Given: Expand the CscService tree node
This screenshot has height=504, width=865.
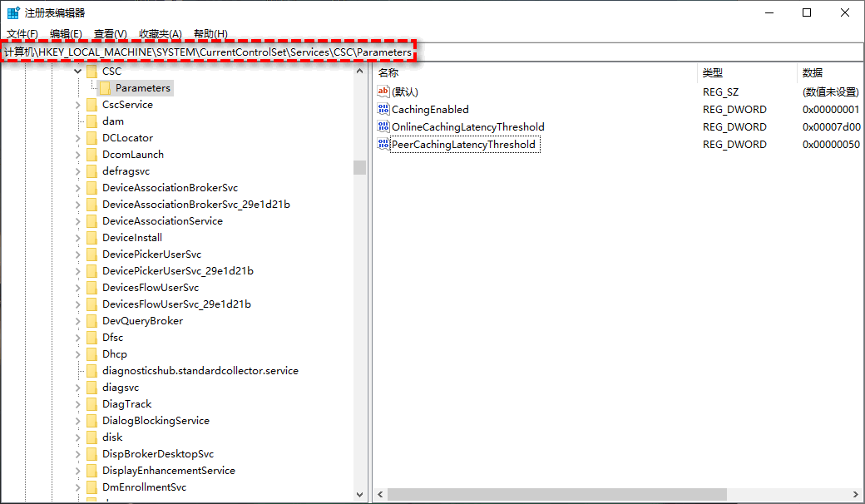Looking at the screenshot, I should [78, 105].
